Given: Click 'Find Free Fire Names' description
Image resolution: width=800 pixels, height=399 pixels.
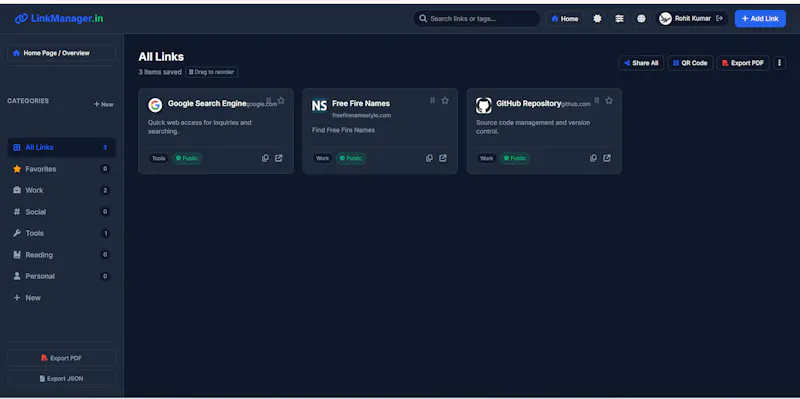Looking at the screenshot, I should 343,130.
